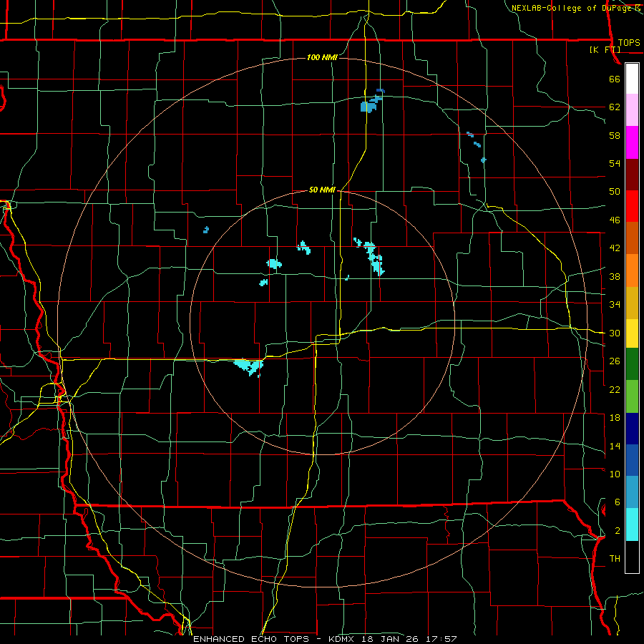This screenshot has height=644, width=644.
Task: Click the legend value 50
Action: [615, 192]
